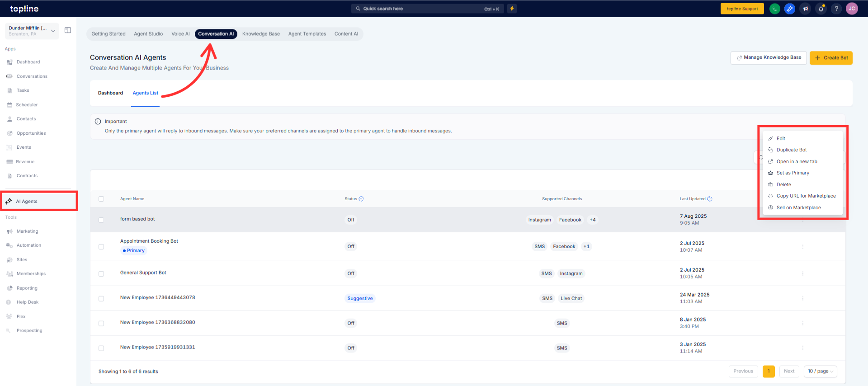The image size is (868, 386).
Task: Go to Prospecting in the sidebar
Action: click(x=29, y=331)
